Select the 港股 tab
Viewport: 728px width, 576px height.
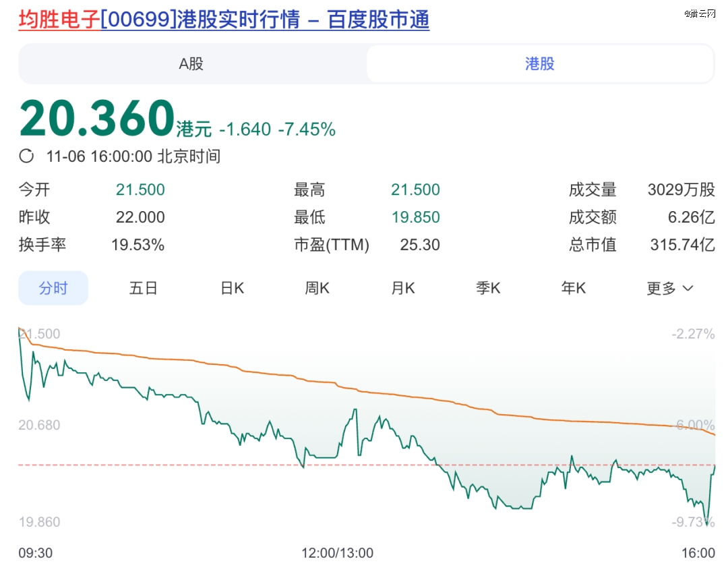(x=539, y=64)
